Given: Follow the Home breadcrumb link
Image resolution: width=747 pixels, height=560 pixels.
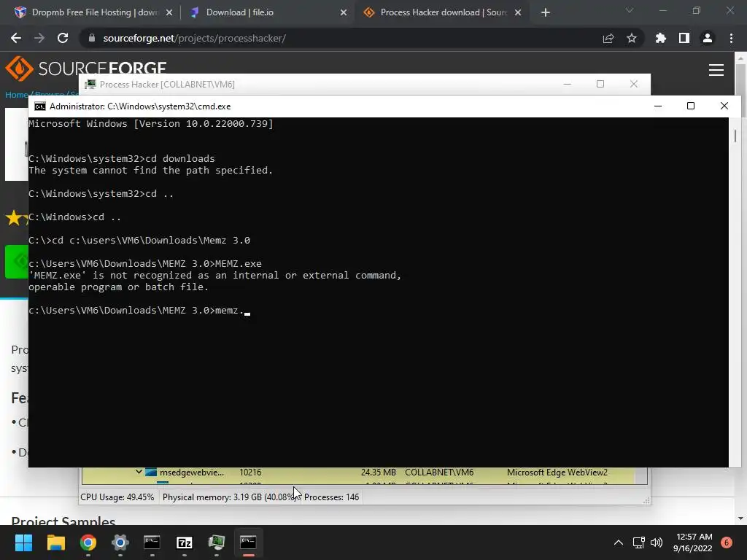Looking at the screenshot, I should (16, 95).
